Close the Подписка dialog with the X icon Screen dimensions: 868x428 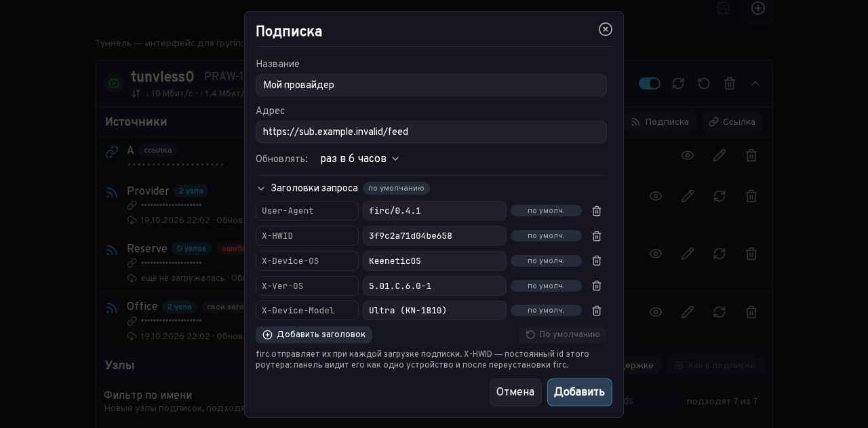point(606,29)
